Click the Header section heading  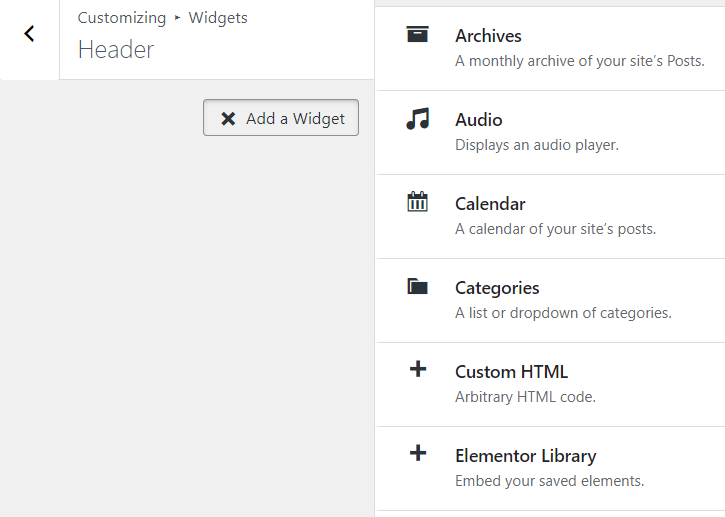116,49
